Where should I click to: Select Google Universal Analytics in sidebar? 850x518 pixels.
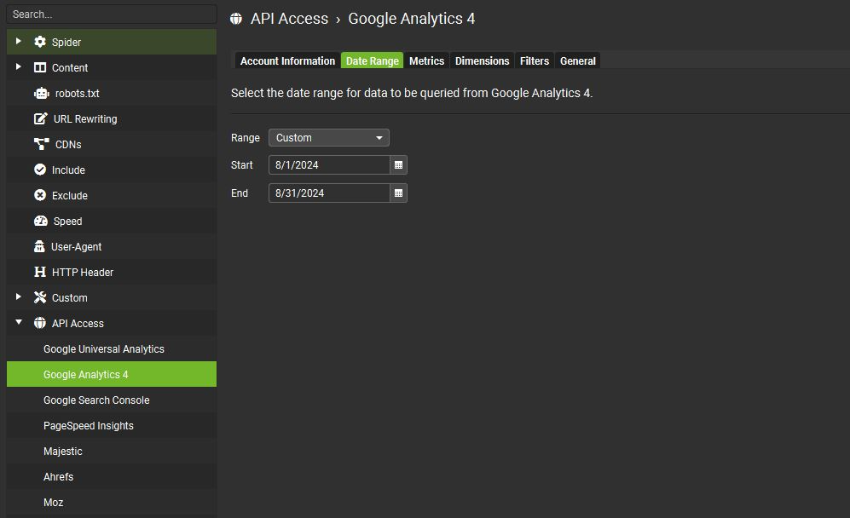[112, 349]
